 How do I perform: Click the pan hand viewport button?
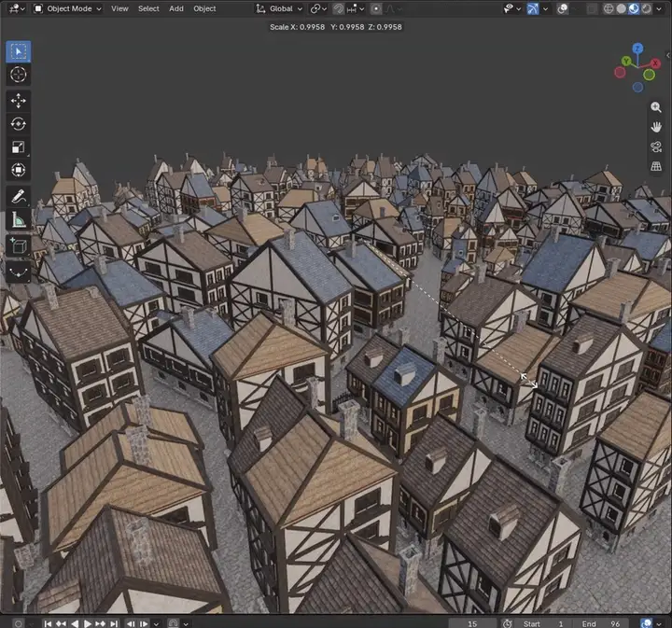[656, 127]
